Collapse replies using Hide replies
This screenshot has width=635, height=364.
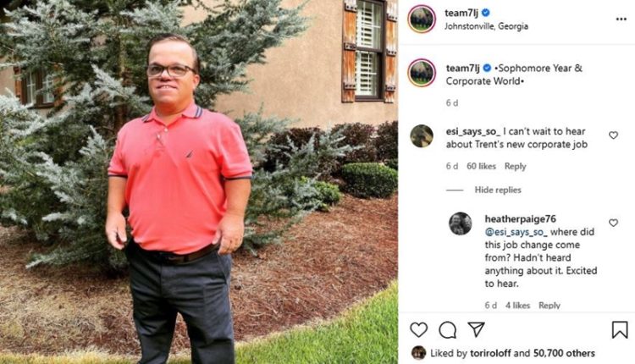tap(498, 190)
